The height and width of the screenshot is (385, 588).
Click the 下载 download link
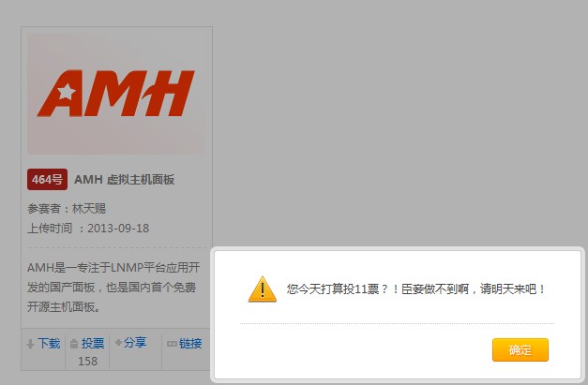point(49,343)
